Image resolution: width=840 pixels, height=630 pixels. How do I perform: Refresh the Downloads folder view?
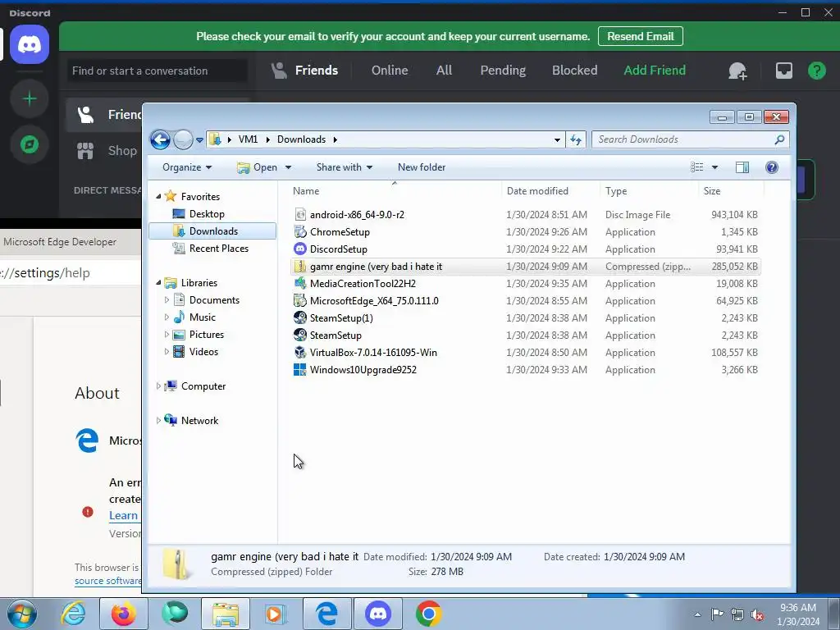click(576, 139)
